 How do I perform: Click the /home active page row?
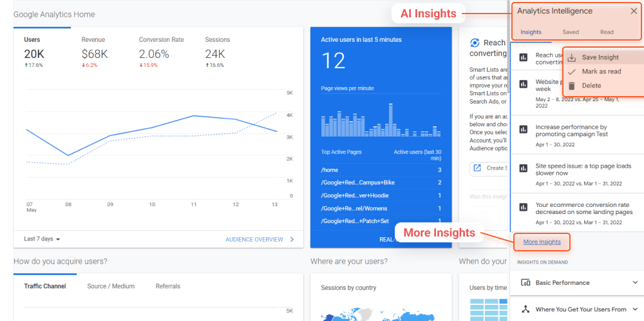[381, 170]
